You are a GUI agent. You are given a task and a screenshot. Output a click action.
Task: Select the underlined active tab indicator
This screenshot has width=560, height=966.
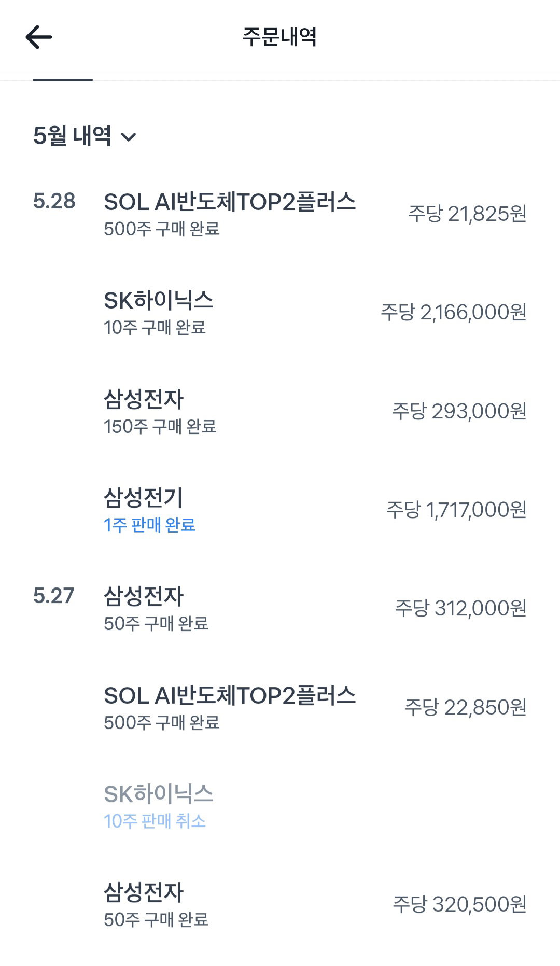63,80
